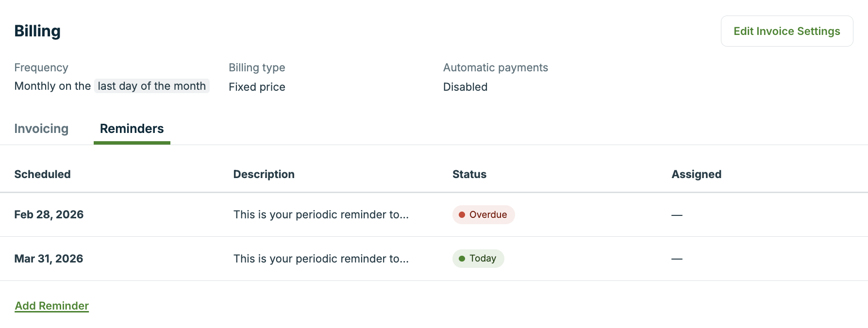Screen dimensions: 868x328
Task: Click the green dot in Today badge
Action: (462, 259)
